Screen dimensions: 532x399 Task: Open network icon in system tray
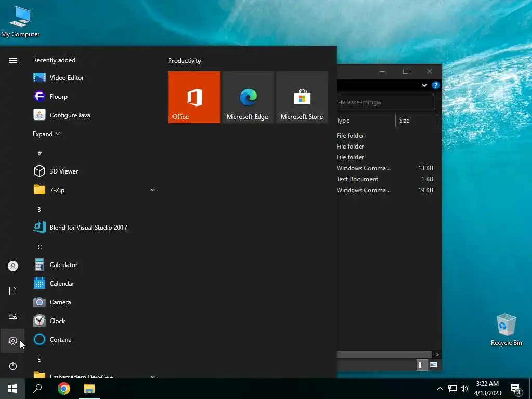tap(453, 389)
